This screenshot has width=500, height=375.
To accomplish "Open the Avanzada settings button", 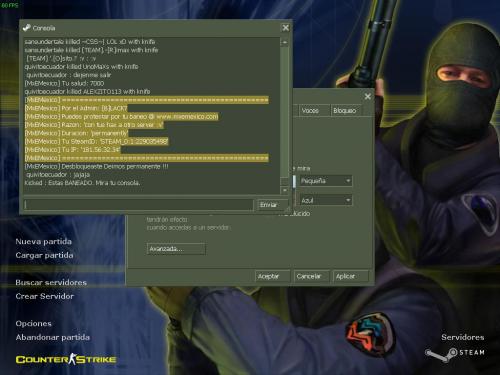I will [176, 249].
